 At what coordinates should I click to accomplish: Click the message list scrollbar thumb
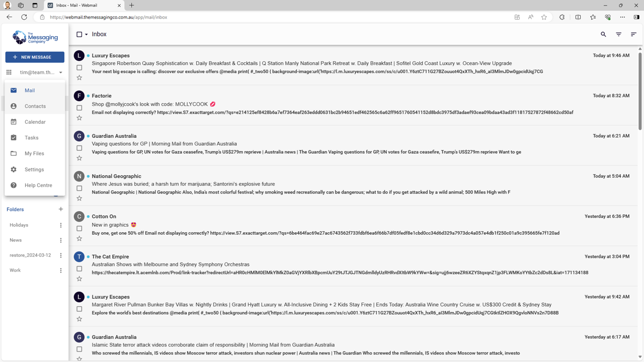coord(640,90)
